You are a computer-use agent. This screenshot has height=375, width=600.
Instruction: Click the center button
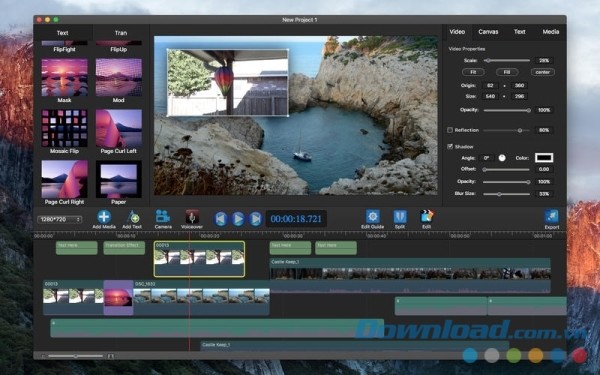click(543, 72)
